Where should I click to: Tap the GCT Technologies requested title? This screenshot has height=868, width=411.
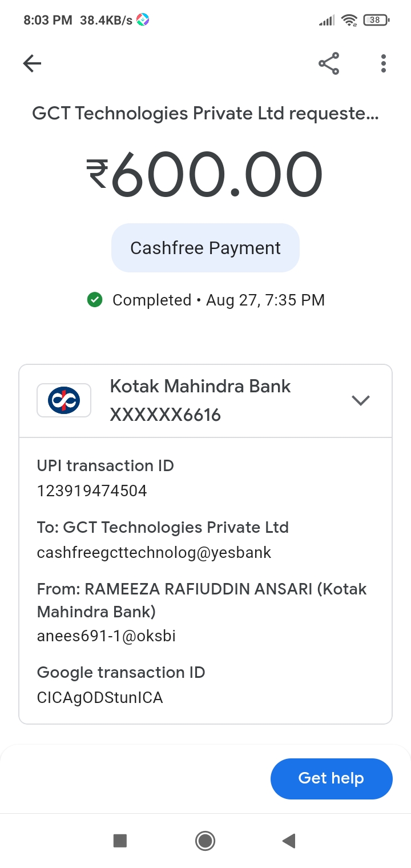tap(205, 113)
